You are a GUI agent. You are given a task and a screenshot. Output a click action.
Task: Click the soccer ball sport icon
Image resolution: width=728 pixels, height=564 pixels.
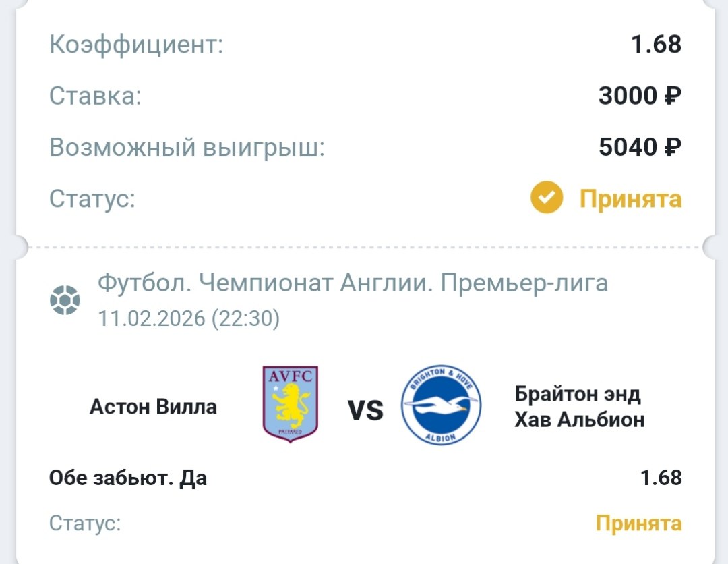(x=65, y=301)
